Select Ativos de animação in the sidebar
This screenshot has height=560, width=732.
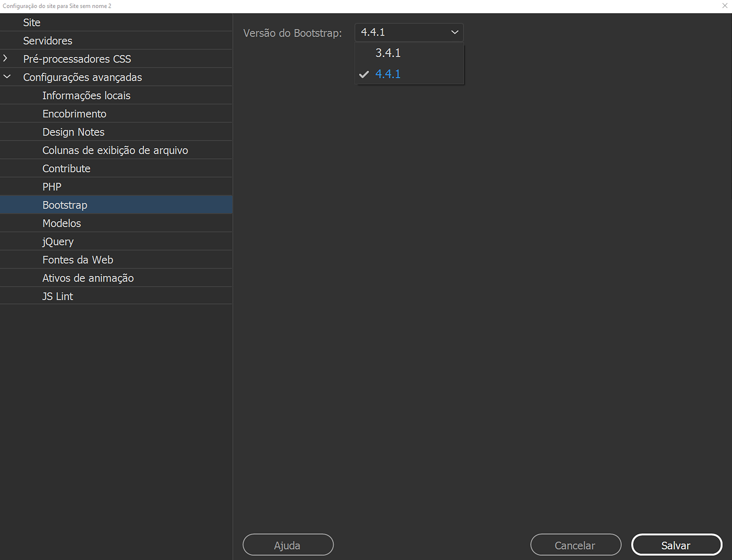(x=88, y=278)
